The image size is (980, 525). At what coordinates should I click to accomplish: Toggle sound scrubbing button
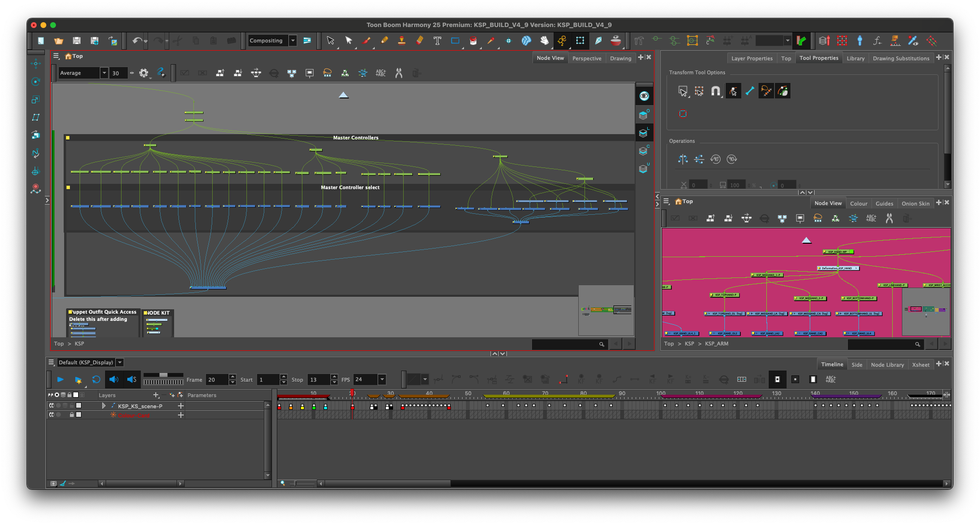click(x=132, y=380)
